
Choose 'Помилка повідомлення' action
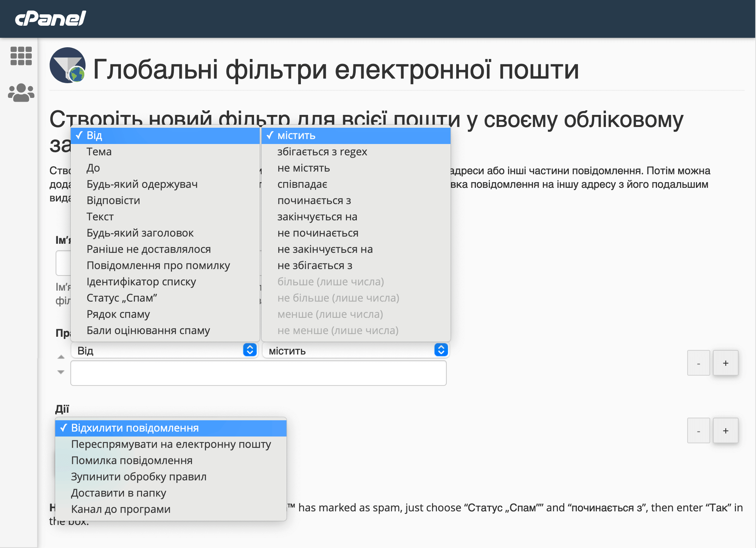point(171,460)
